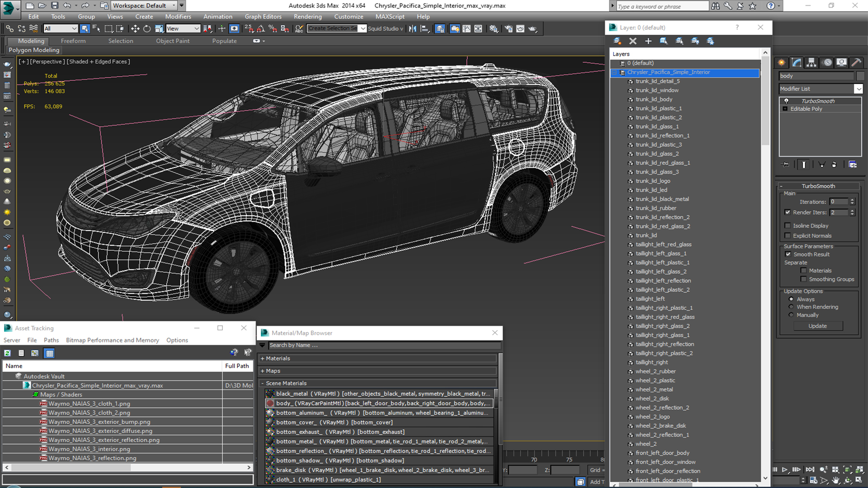Open the Create command panel tab

tap(781, 62)
